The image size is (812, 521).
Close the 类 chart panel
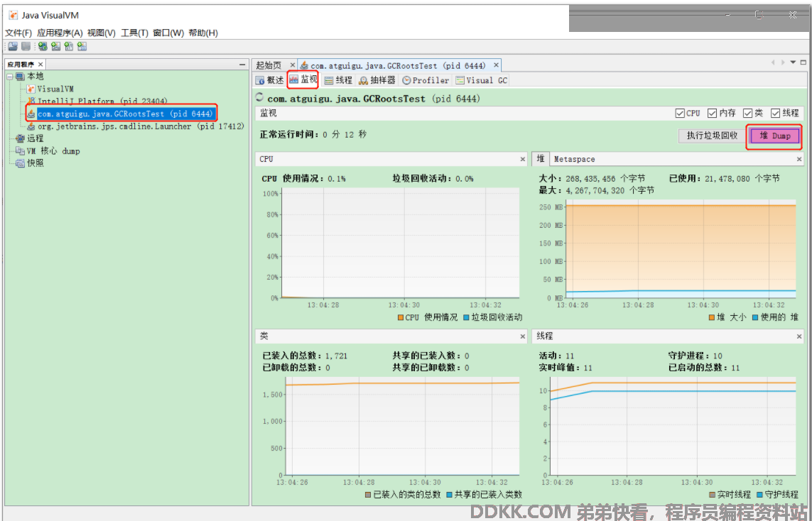(523, 336)
